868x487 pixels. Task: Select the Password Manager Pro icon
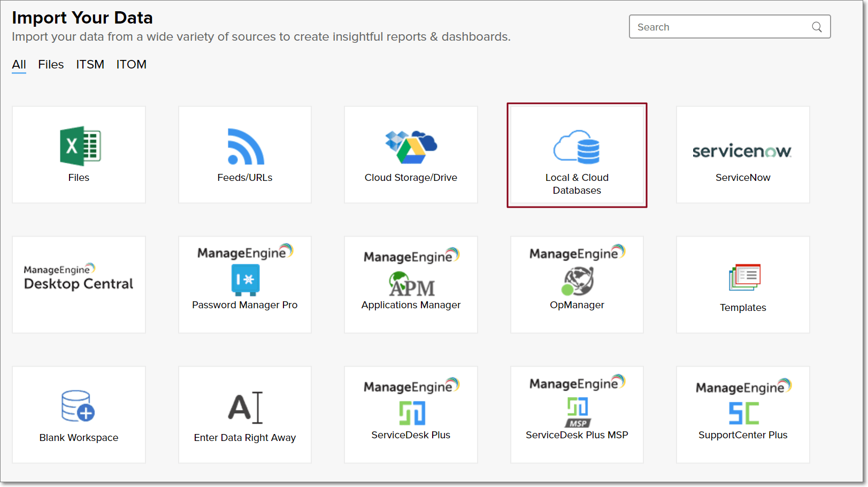point(245,280)
